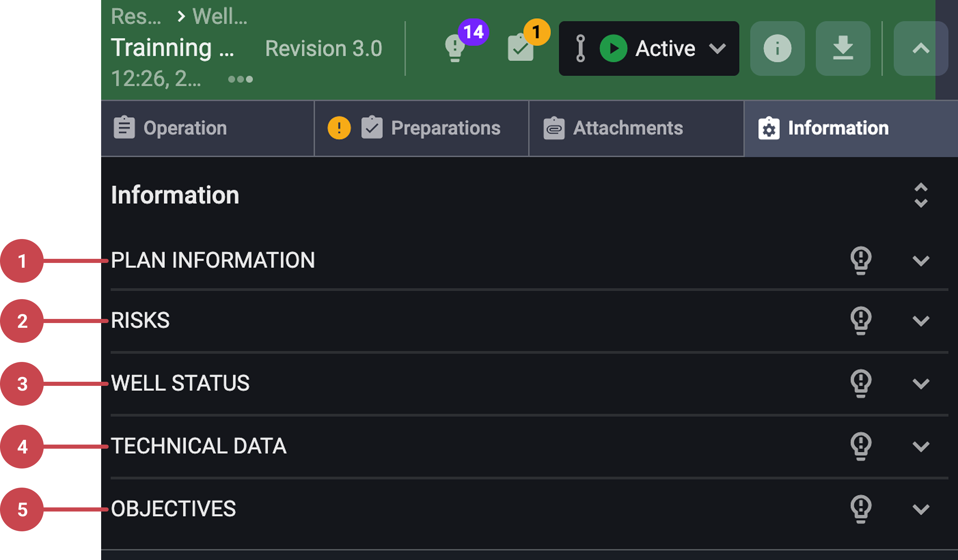
Task: Toggle expand/collapse all Information sections
Action: (x=921, y=195)
